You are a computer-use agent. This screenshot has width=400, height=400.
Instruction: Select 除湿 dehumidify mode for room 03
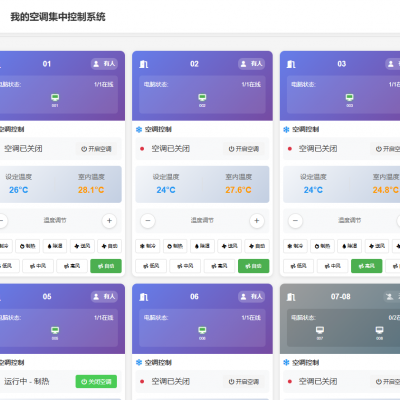350,246
